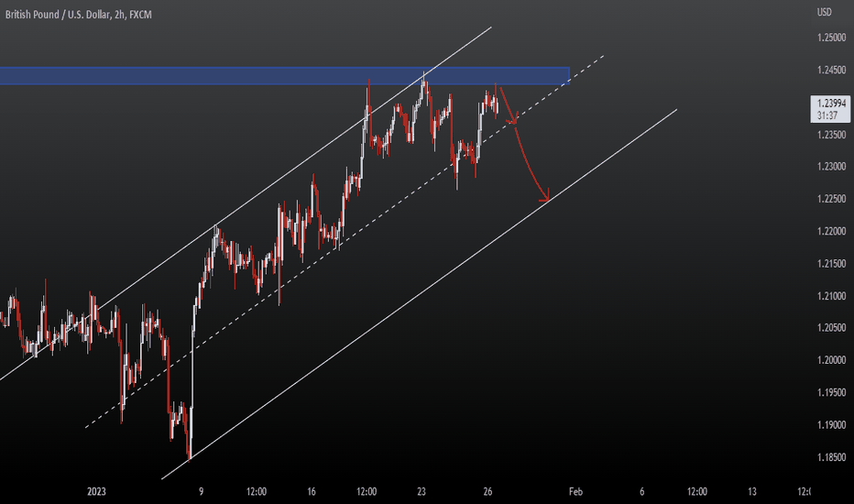
Task: Click the 1.18500 price axis label
Action: pyautogui.click(x=831, y=457)
